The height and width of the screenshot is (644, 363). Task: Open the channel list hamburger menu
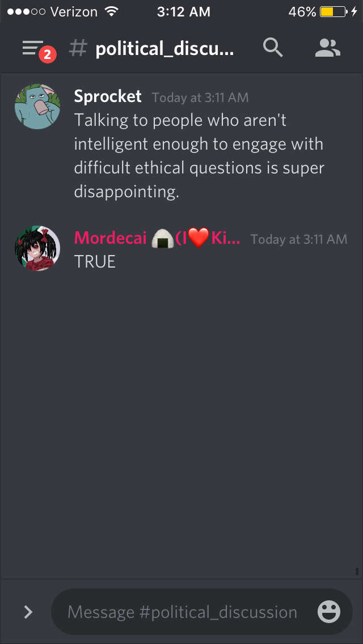click(32, 48)
